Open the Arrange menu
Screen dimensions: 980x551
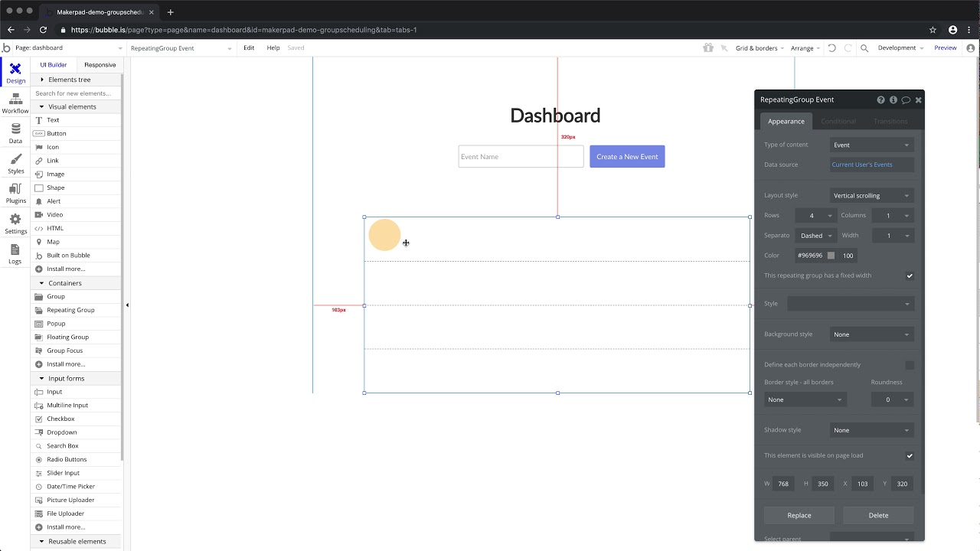coord(805,47)
